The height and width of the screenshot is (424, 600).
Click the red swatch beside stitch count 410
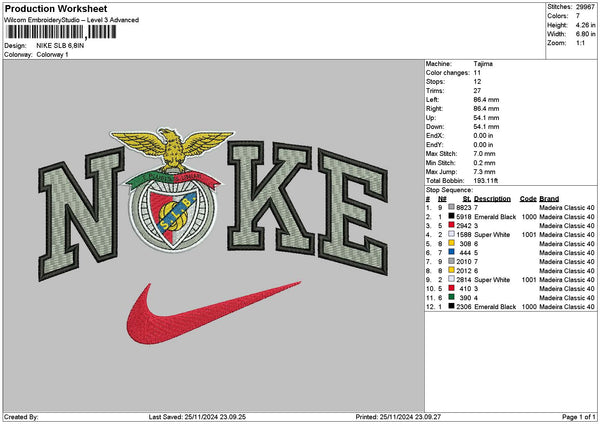pos(451,289)
